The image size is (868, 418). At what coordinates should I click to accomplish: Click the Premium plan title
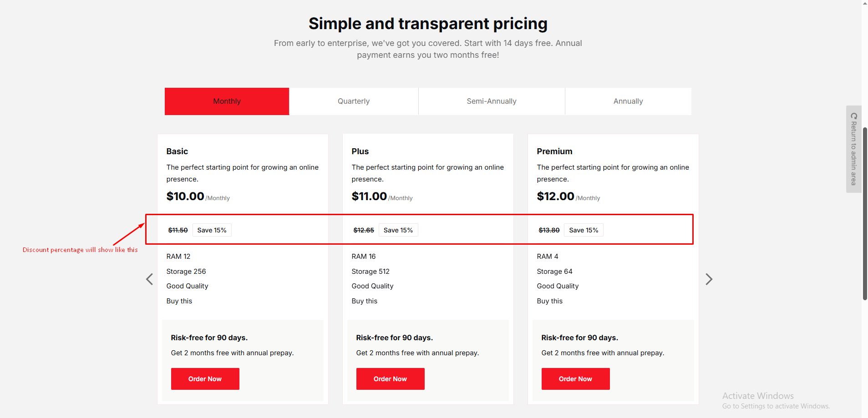(x=554, y=151)
